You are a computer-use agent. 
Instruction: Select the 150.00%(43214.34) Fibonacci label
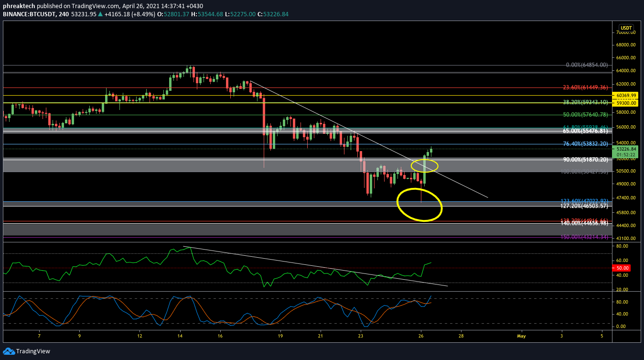pyautogui.click(x=584, y=237)
